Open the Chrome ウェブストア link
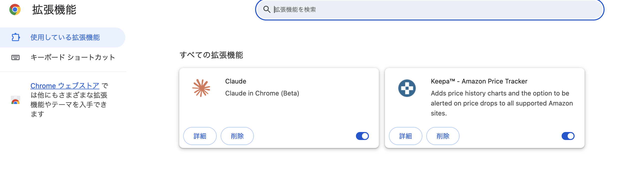 tap(65, 85)
